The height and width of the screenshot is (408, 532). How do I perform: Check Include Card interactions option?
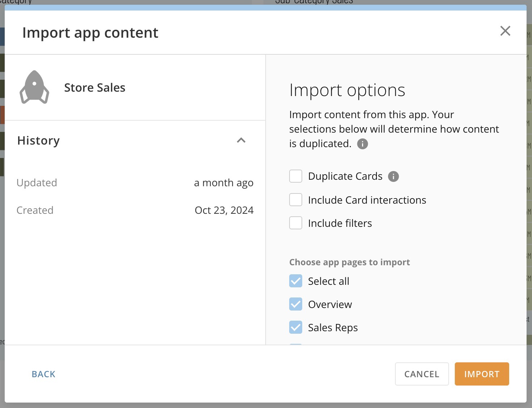pos(296,200)
